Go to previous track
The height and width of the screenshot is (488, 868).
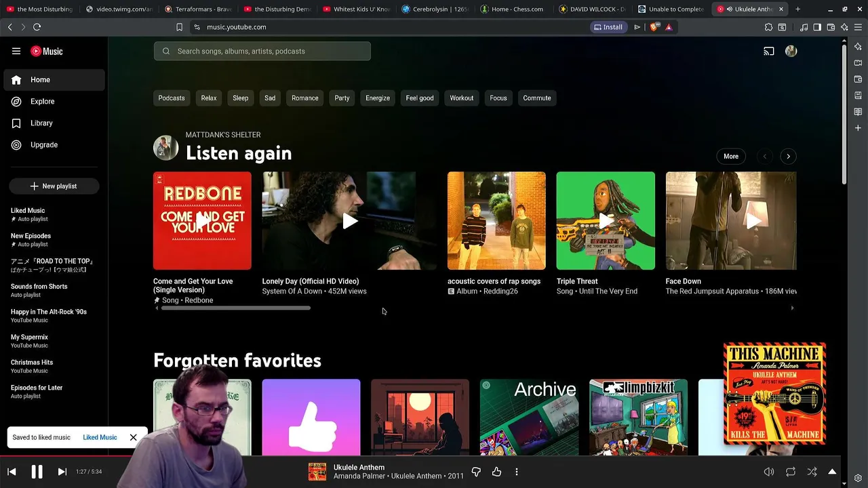click(x=12, y=472)
